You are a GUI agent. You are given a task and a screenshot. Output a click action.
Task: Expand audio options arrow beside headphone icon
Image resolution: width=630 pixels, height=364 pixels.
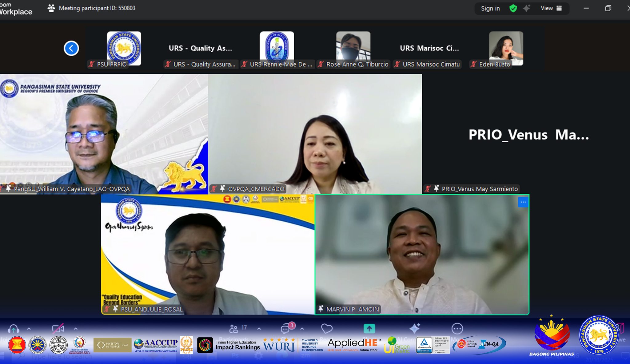tap(29, 329)
